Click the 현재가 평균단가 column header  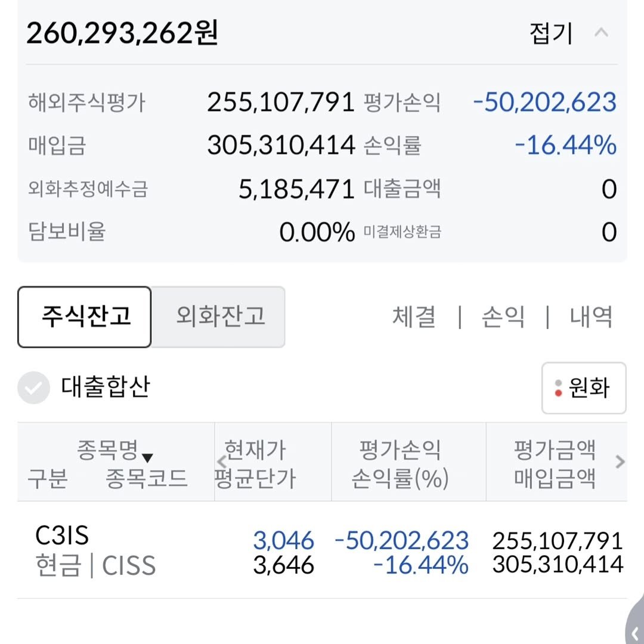point(255,463)
